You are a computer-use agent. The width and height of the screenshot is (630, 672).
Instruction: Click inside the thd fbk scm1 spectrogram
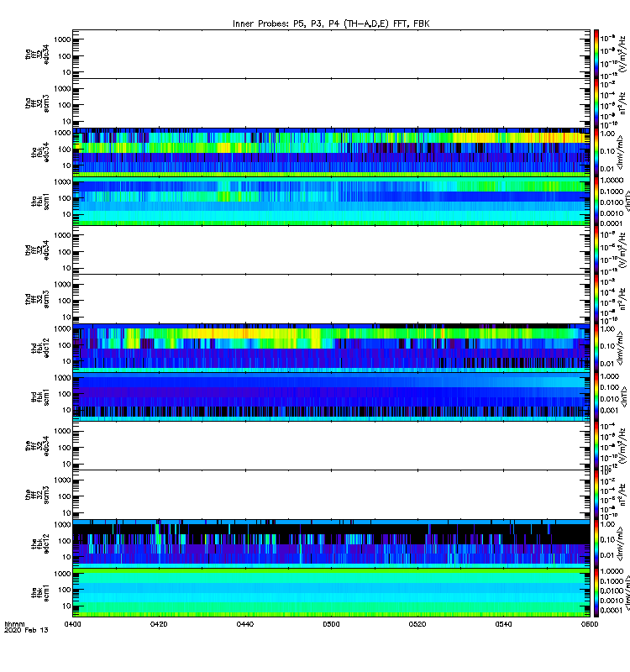coord(331,396)
